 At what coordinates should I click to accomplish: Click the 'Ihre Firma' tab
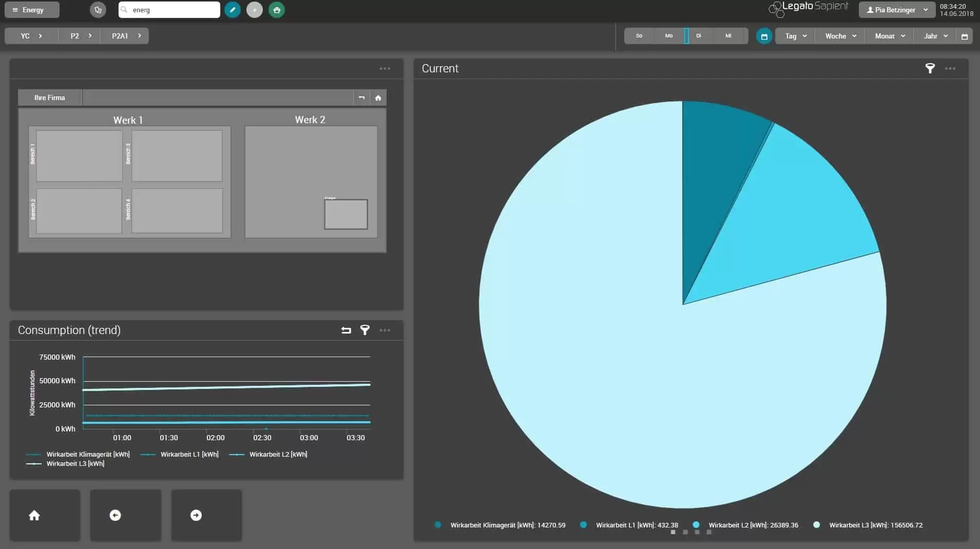tap(50, 97)
